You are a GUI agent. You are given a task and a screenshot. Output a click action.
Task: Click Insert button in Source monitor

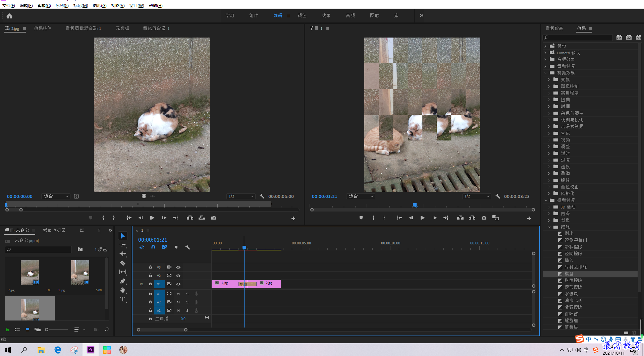click(x=190, y=218)
